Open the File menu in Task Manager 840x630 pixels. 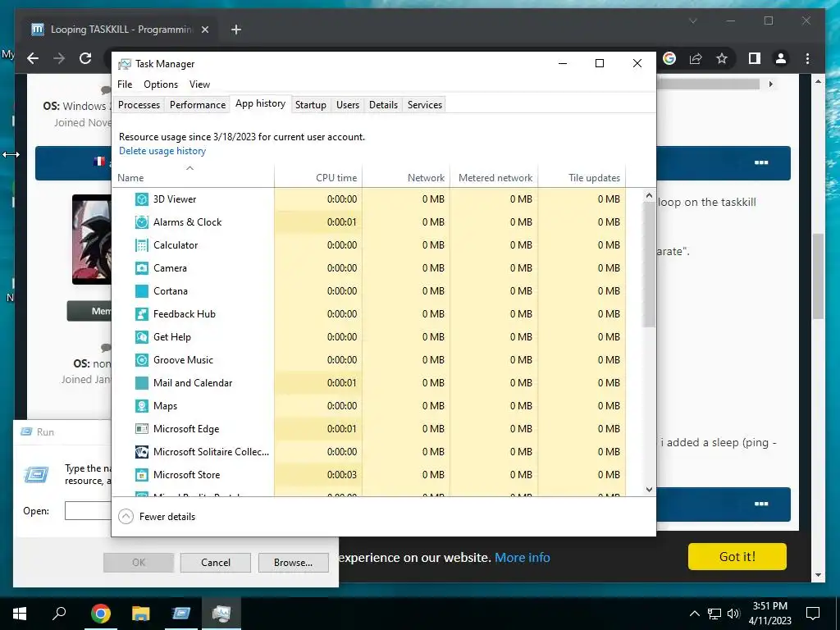[x=125, y=84]
